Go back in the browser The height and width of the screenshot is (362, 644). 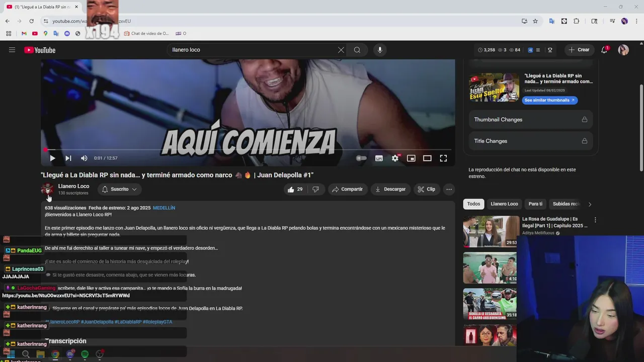(x=7, y=21)
